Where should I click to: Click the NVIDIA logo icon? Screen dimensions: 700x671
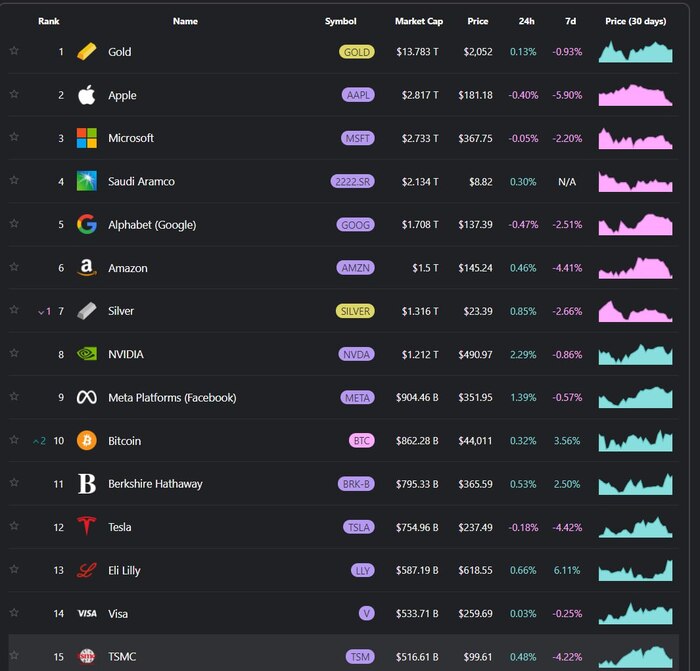[x=87, y=354]
